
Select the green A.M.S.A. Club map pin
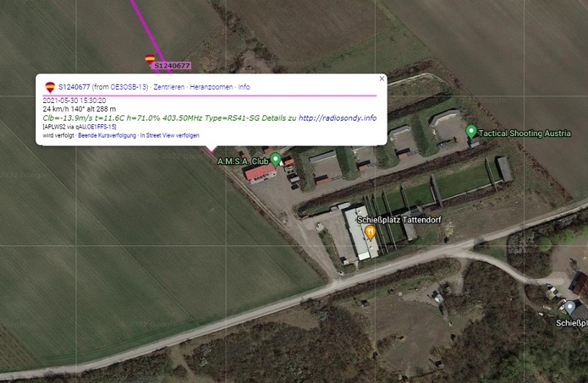coord(276,160)
